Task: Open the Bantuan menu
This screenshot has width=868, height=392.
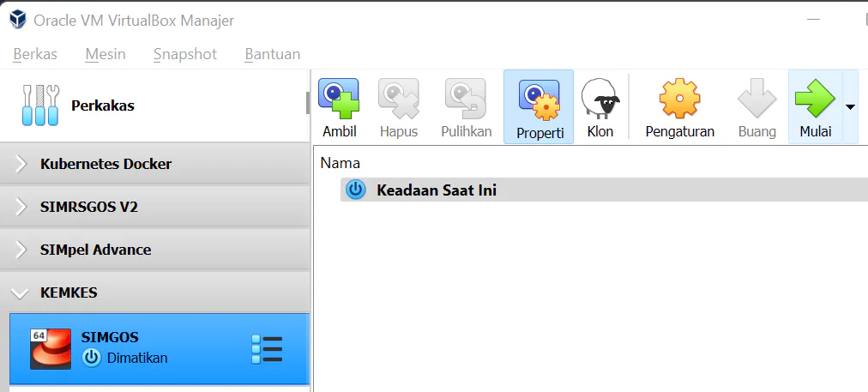Action: click(273, 54)
